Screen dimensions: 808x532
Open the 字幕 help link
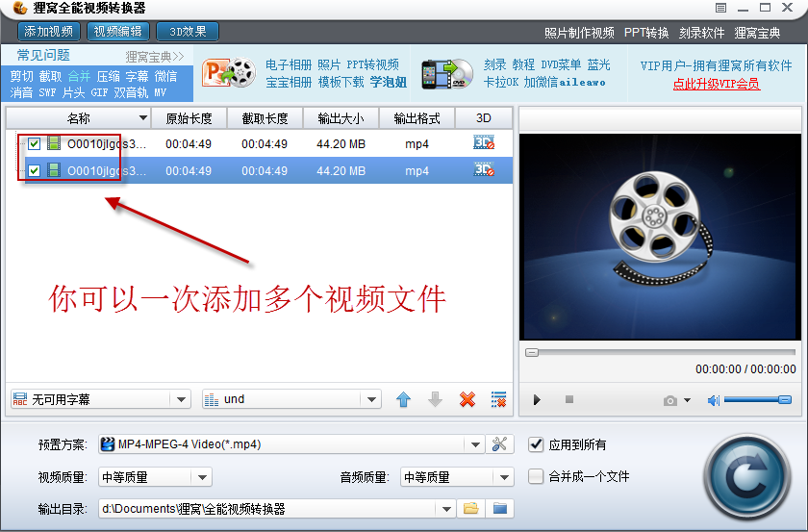pos(137,76)
